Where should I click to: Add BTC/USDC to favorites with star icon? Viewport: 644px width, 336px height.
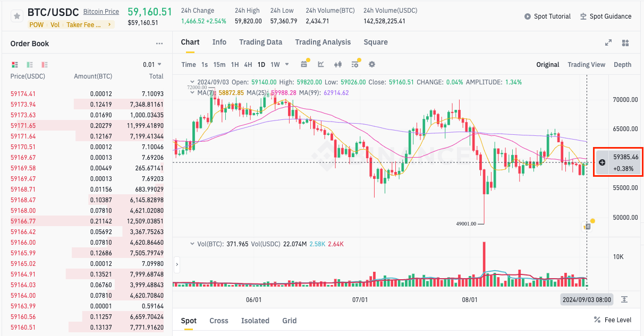point(18,16)
